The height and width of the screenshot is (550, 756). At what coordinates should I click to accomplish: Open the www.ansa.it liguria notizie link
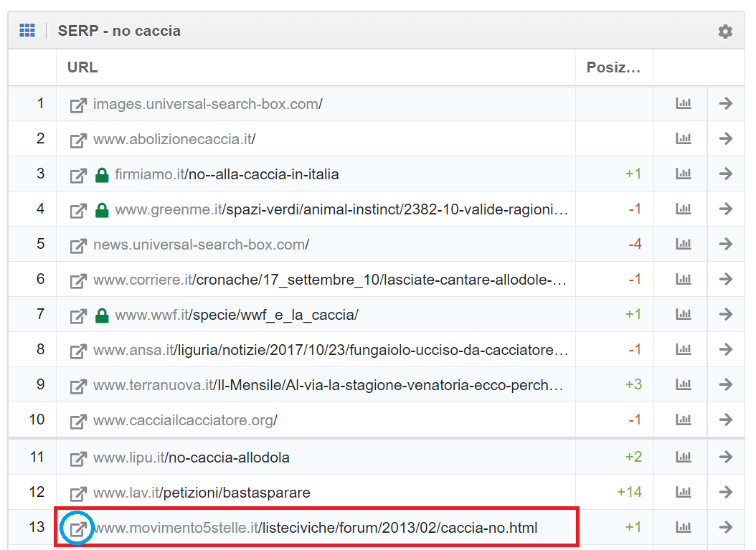coord(330,350)
